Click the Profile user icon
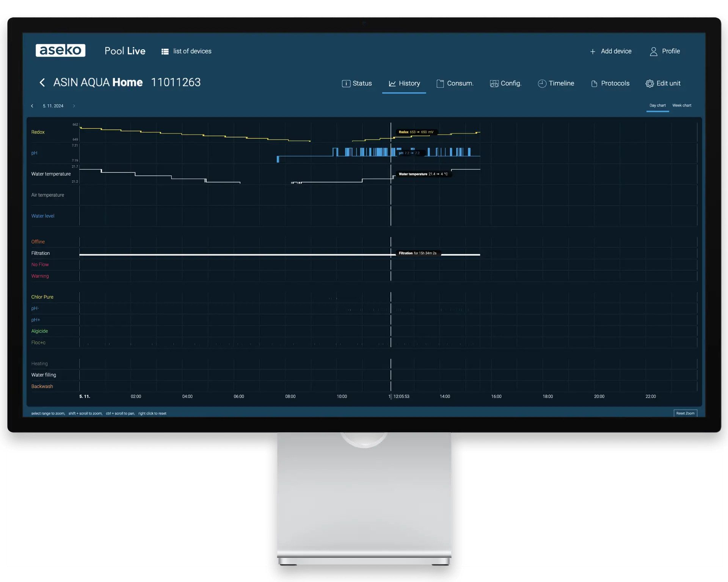The height and width of the screenshot is (582, 728). [x=654, y=52]
